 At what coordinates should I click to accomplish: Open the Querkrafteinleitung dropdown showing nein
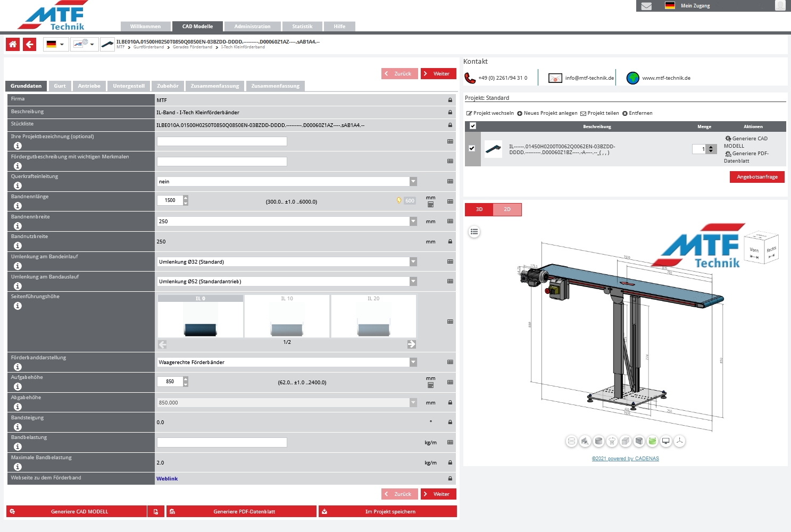pos(287,182)
